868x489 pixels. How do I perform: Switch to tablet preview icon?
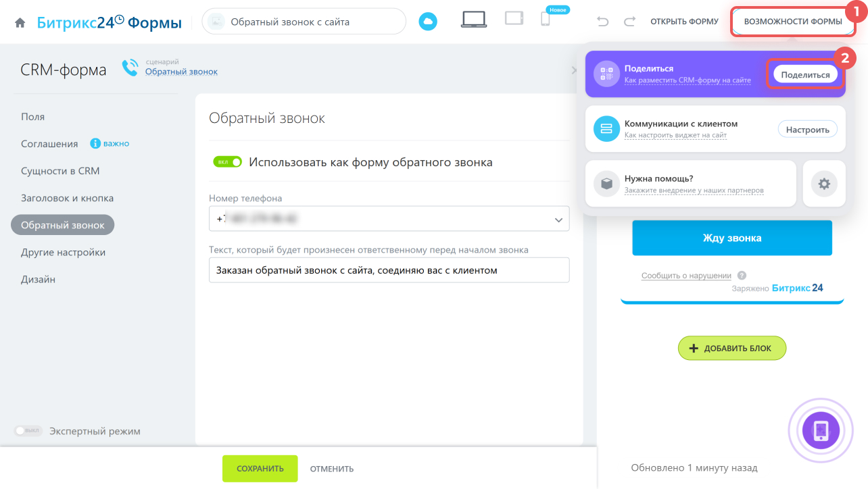pos(514,19)
